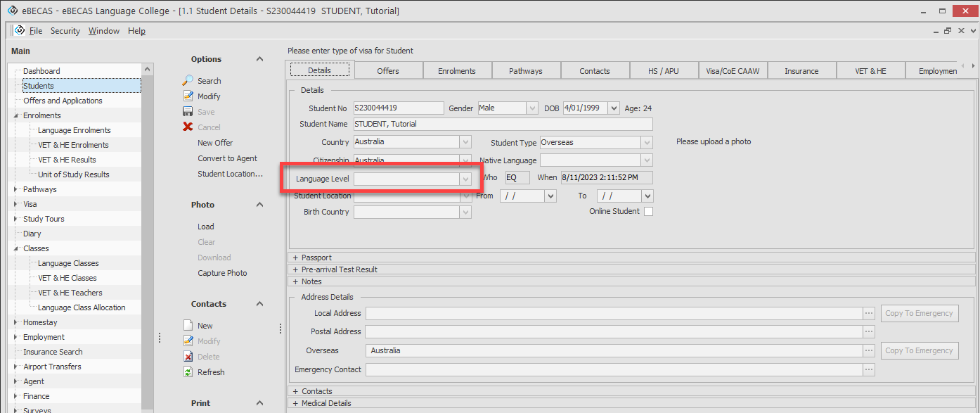The width and height of the screenshot is (980, 413).
Task: Expand the Passport section
Action: pyautogui.click(x=296, y=258)
